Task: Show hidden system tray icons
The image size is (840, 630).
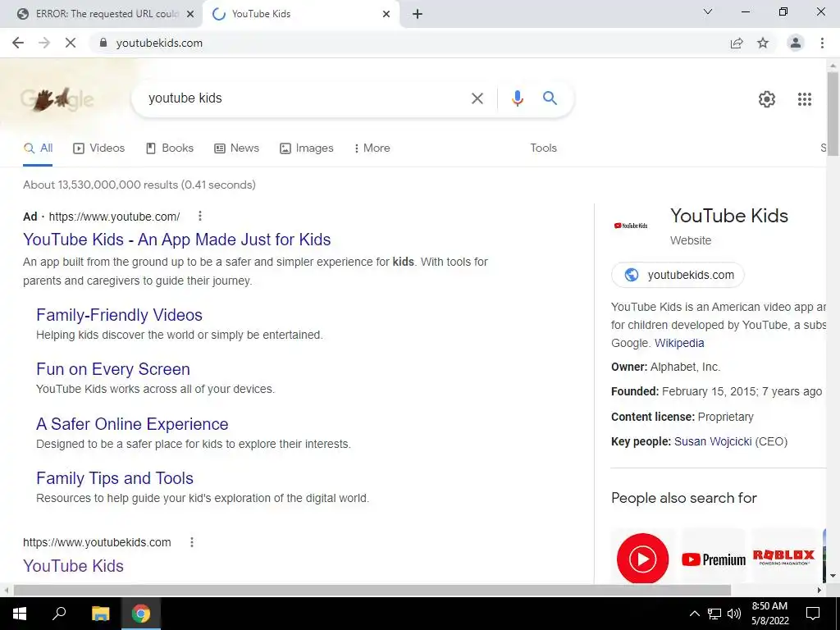Action: tap(694, 614)
